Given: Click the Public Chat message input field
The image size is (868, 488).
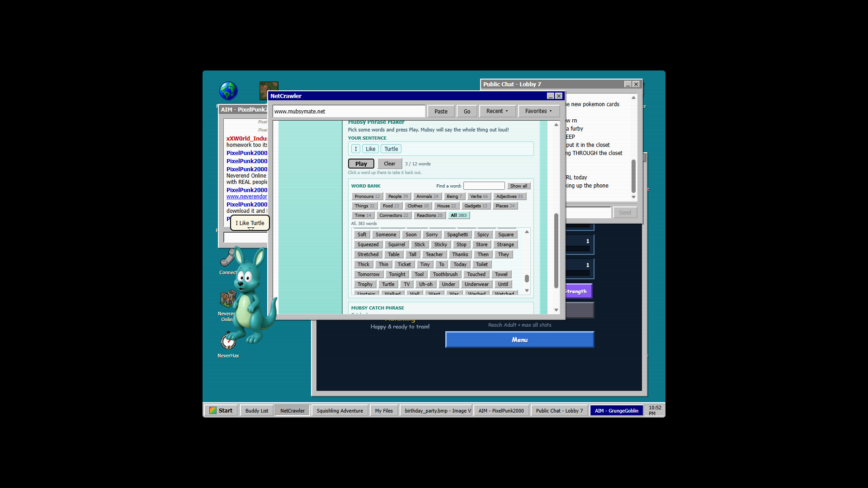Looking at the screenshot, I should (588, 212).
